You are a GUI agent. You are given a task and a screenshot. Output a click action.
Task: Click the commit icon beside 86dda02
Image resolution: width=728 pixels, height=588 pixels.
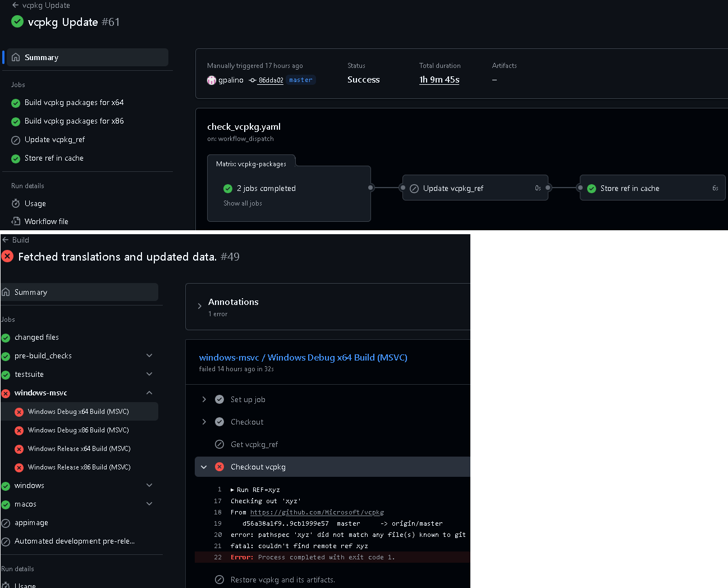[253, 80]
